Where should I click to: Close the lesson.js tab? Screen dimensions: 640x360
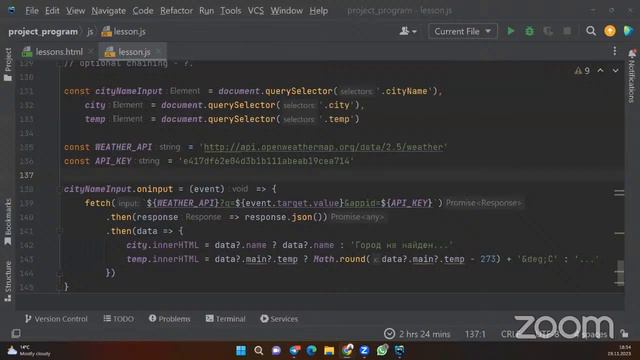point(159,51)
